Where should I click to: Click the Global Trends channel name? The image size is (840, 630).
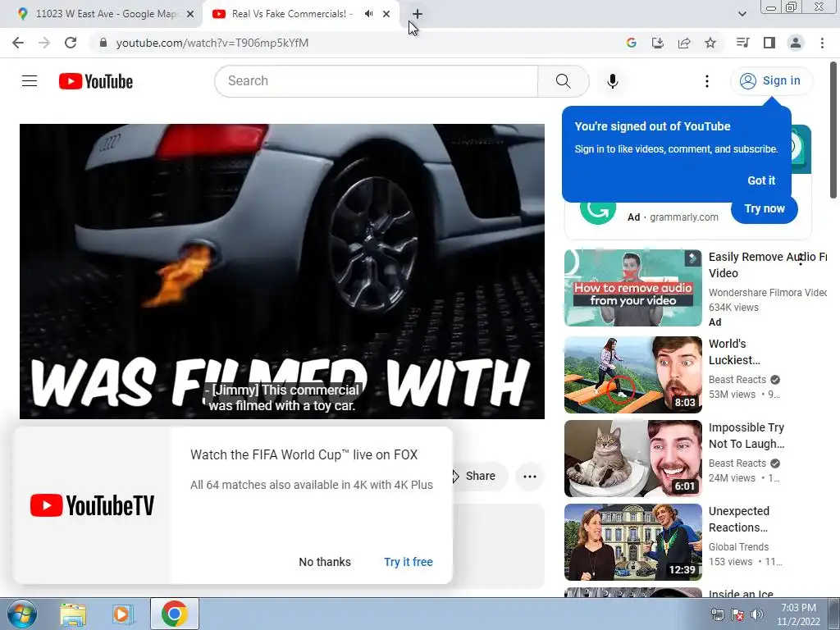tap(738, 547)
